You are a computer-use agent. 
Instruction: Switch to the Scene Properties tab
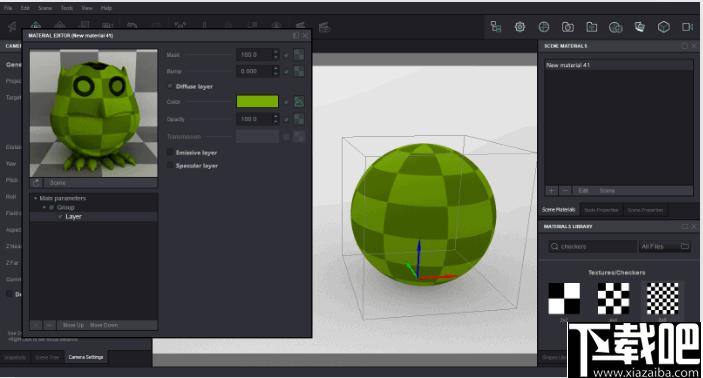tap(645, 210)
